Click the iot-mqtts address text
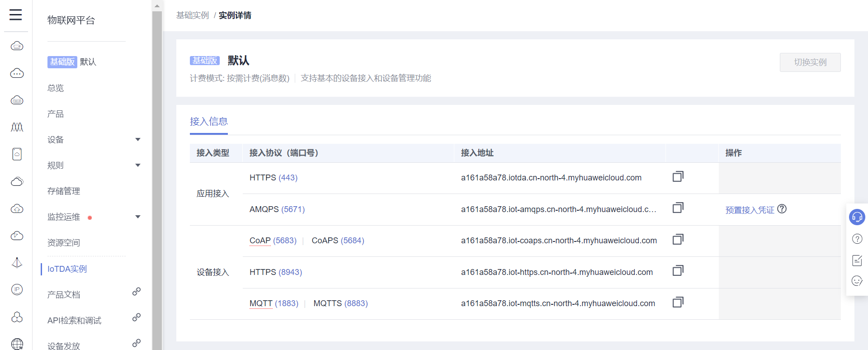Viewport: 868px width, 350px height. [558, 303]
